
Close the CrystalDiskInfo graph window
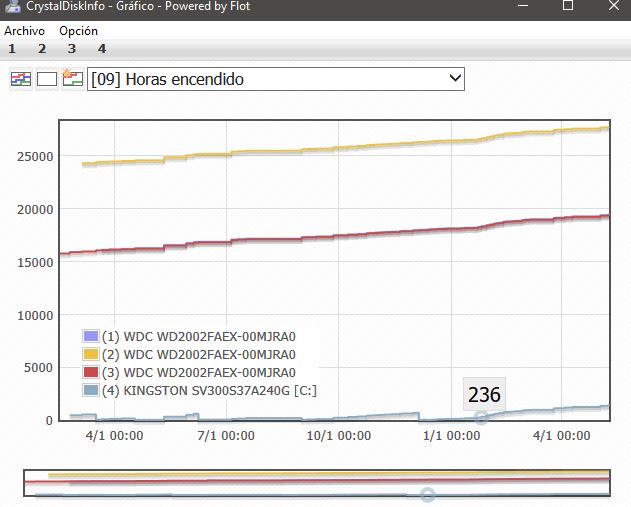[614, 6]
